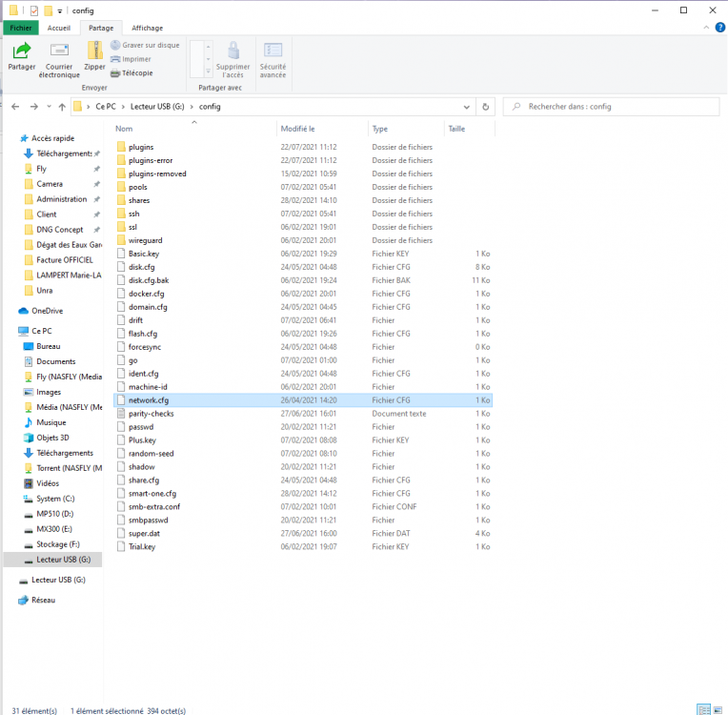This screenshot has width=728, height=715.
Task: Select the Partage tab
Action: click(101, 28)
